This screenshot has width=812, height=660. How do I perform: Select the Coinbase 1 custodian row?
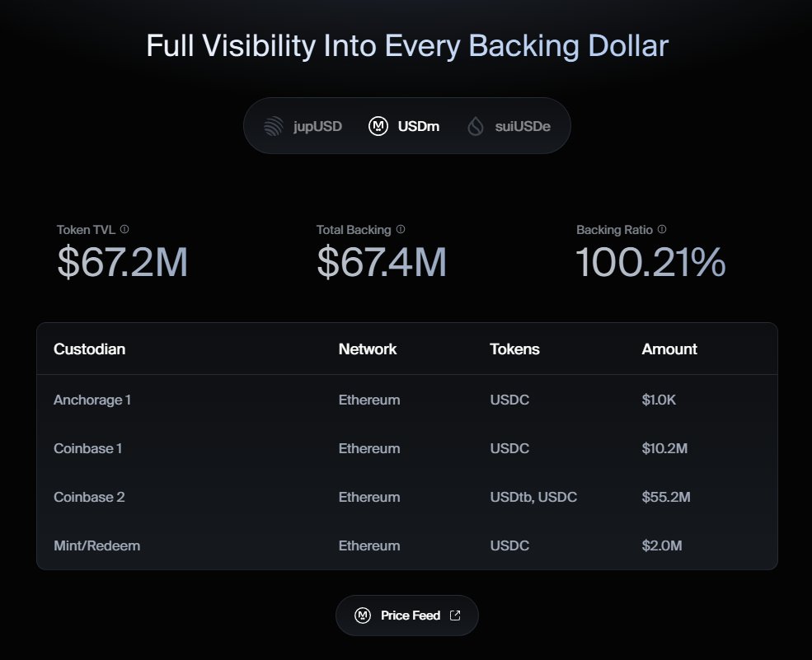[x=407, y=448]
